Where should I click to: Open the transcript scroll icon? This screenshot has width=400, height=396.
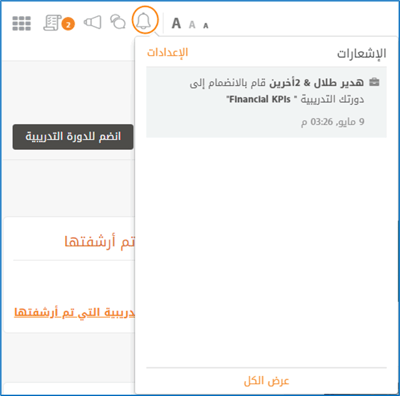52,23
